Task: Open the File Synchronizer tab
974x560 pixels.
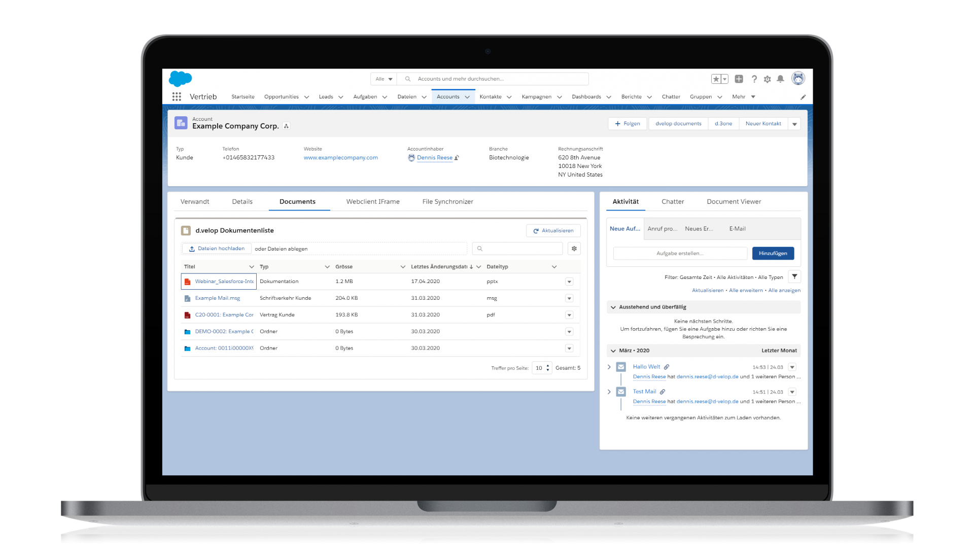Action: (x=447, y=202)
